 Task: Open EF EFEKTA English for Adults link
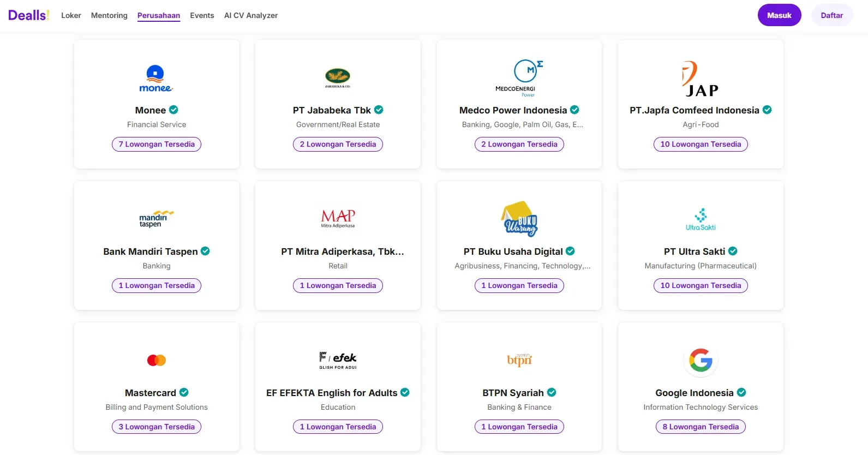[x=332, y=393]
